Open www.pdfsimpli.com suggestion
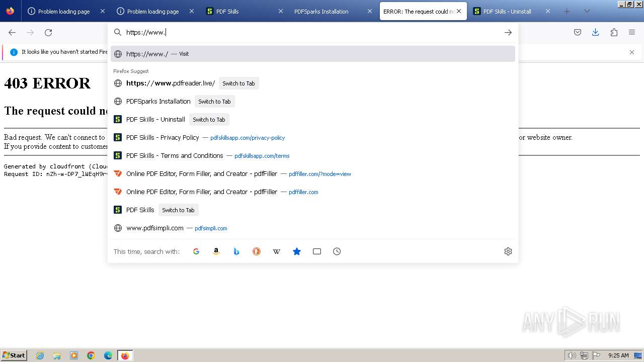This screenshot has width=644, height=362. (x=313, y=228)
